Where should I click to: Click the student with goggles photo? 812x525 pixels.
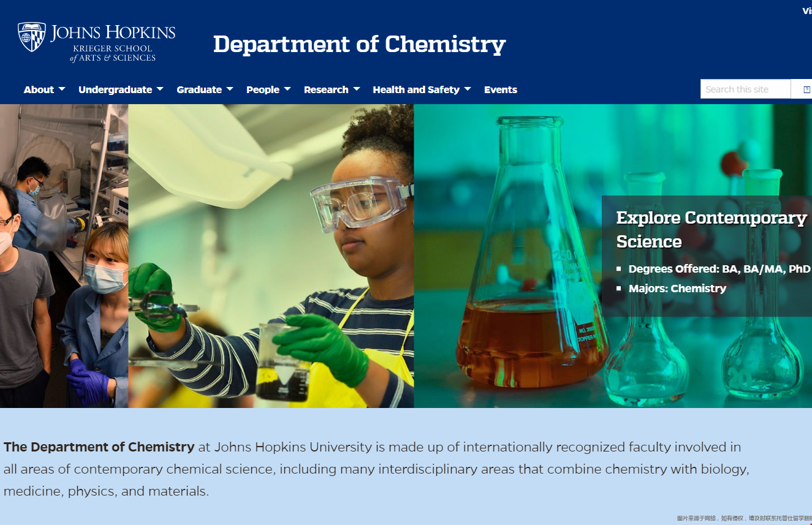(271, 255)
